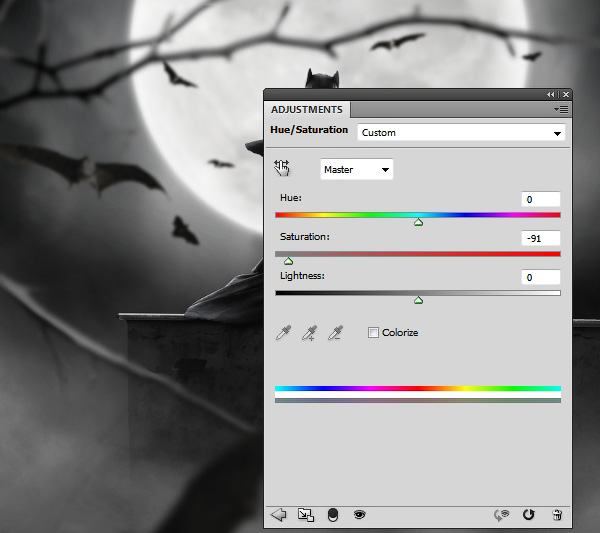Collapse Adjustments panel to icons

click(550, 95)
